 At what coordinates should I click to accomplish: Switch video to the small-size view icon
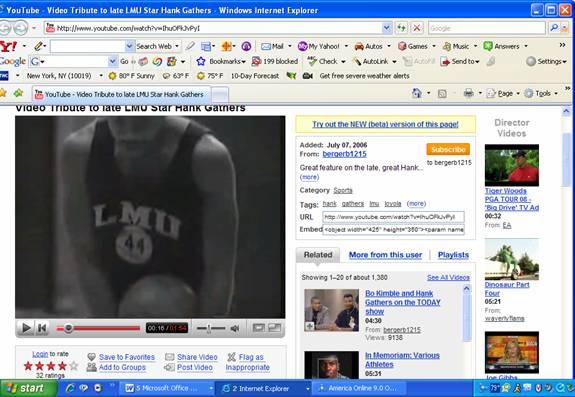click(x=259, y=328)
